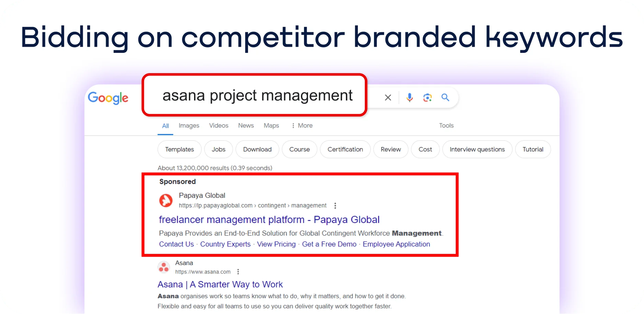This screenshot has height=314, width=644.
Task: Click the Get a Free Demo sitelink
Action: pos(329,244)
